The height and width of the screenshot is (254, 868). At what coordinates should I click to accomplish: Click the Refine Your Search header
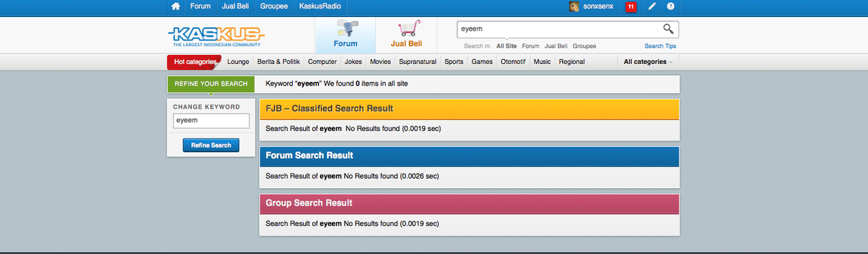coord(211,84)
